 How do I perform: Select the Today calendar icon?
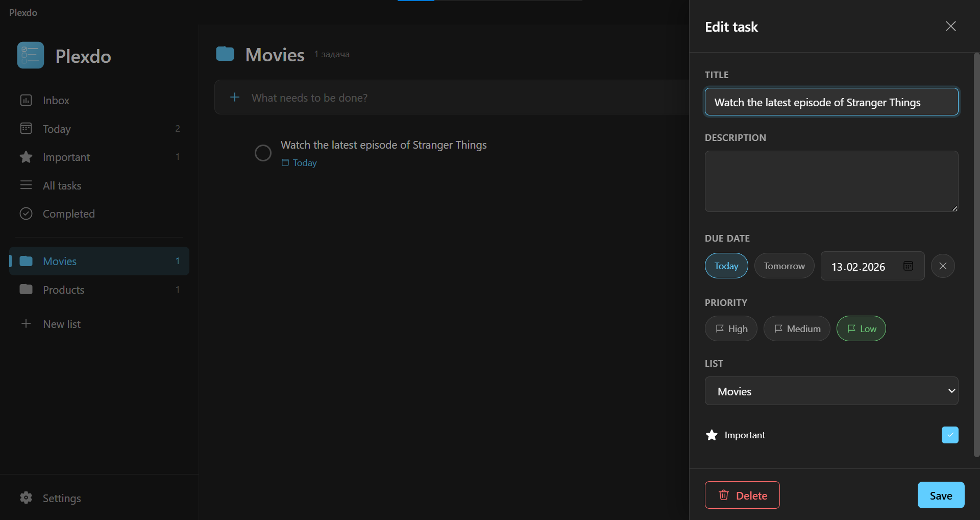(x=27, y=128)
